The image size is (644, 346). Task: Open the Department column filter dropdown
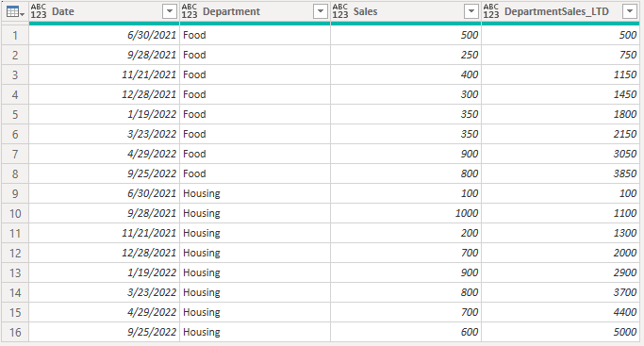320,11
